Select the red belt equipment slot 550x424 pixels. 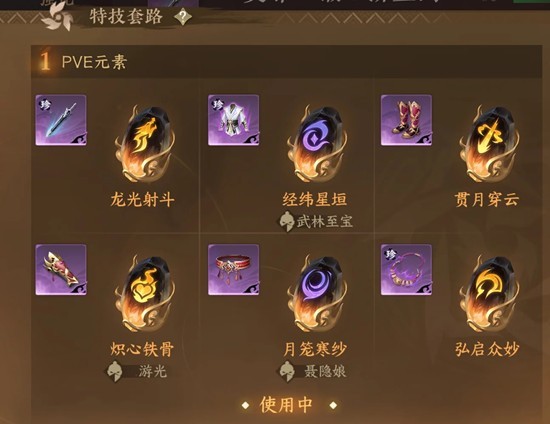point(234,270)
